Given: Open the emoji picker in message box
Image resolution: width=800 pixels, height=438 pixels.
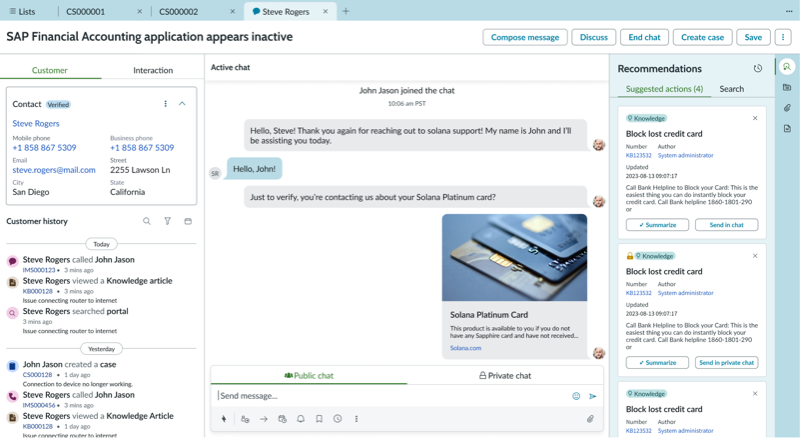Looking at the screenshot, I should [576, 396].
